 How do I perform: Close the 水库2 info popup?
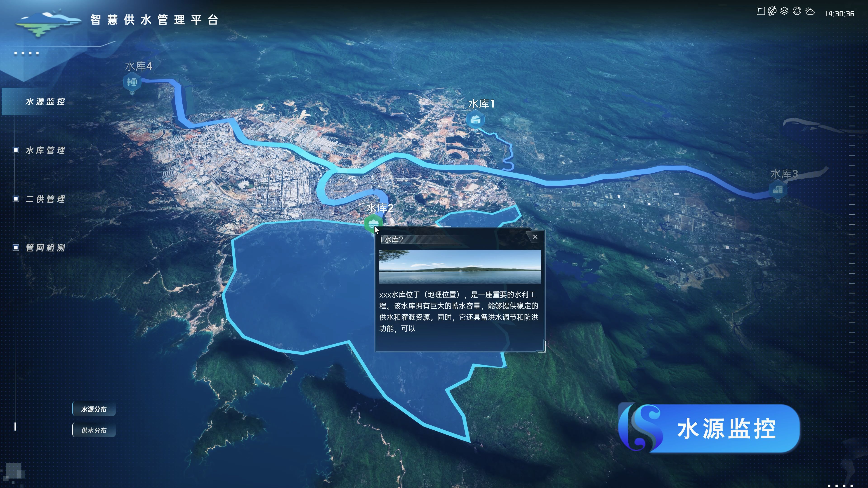click(535, 237)
